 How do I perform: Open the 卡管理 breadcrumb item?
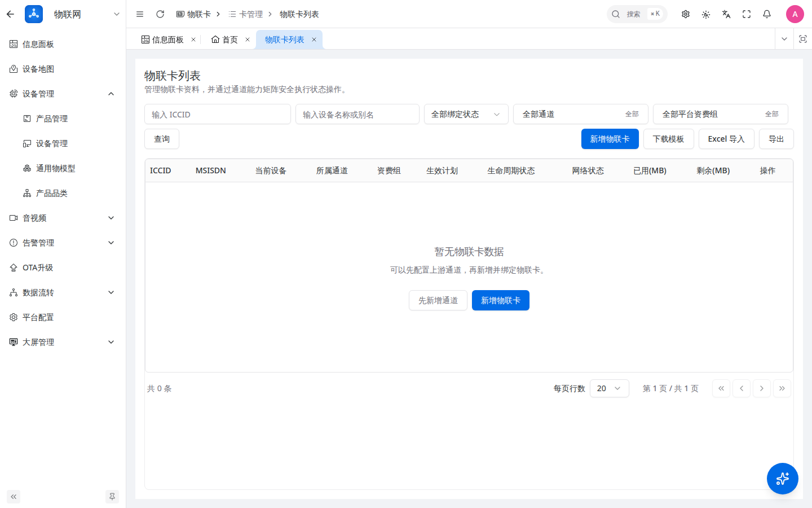click(246, 14)
